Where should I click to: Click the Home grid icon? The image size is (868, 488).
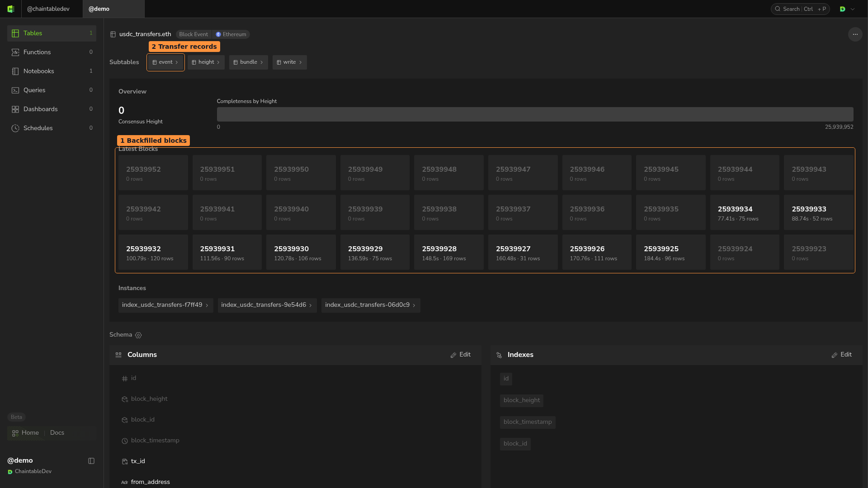tap(15, 433)
